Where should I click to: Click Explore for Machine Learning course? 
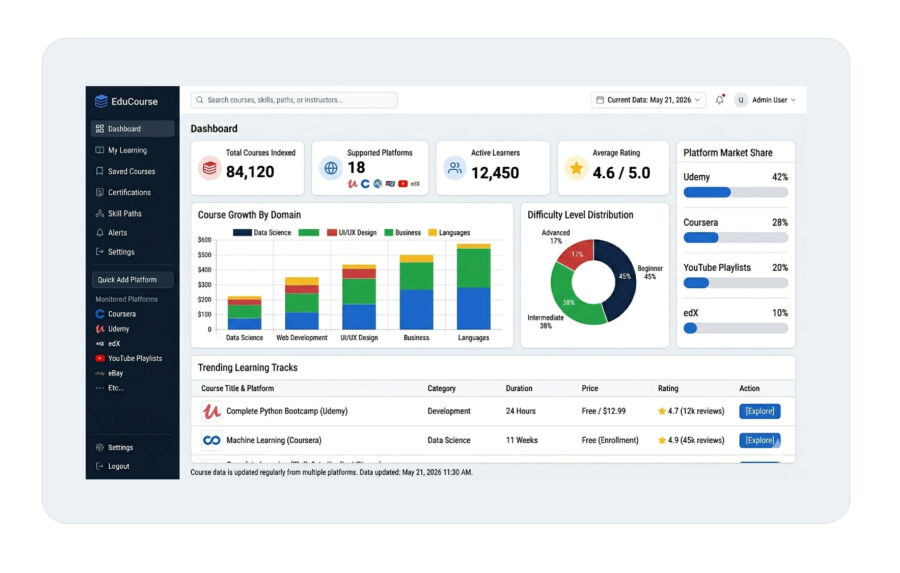coord(759,440)
